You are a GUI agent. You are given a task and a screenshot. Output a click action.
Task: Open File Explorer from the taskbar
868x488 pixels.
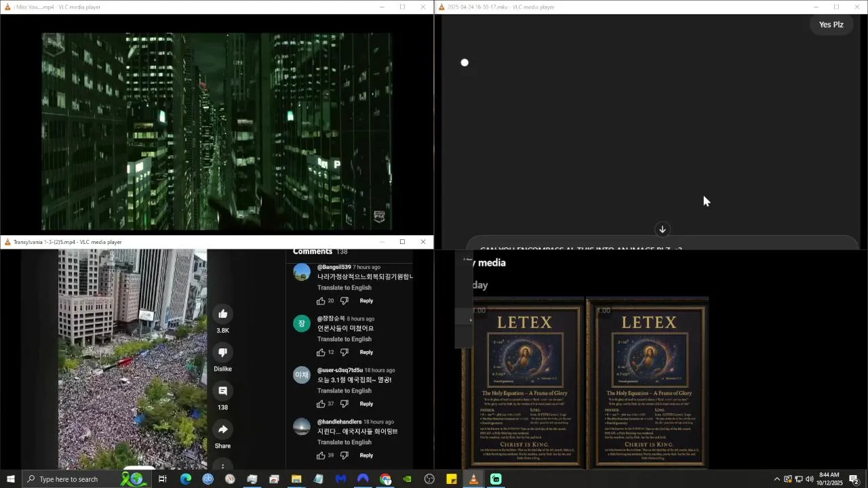pyautogui.click(x=296, y=479)
